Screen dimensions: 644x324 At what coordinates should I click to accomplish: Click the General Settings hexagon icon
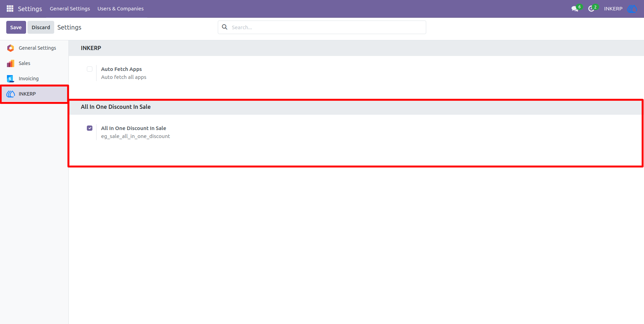(x=11, y=48)
